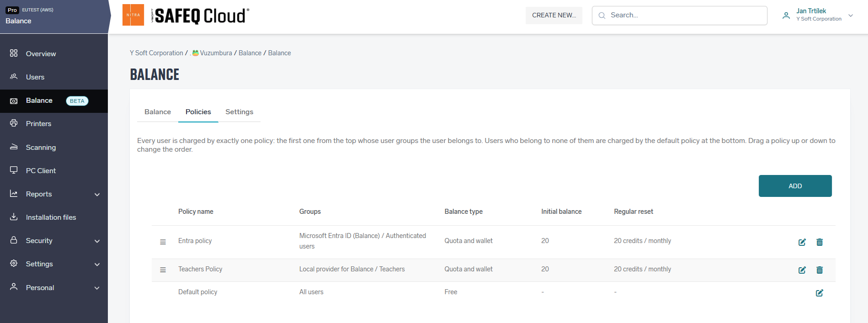This screenshot has width=868, height=323.
Task: Click the Printers icon in sidebar
Action: point(14,123)
